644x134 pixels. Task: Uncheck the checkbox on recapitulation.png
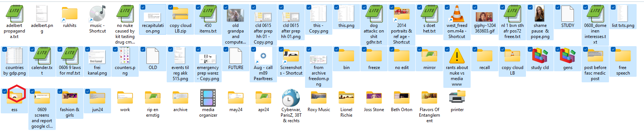click(x=143, y=7)
